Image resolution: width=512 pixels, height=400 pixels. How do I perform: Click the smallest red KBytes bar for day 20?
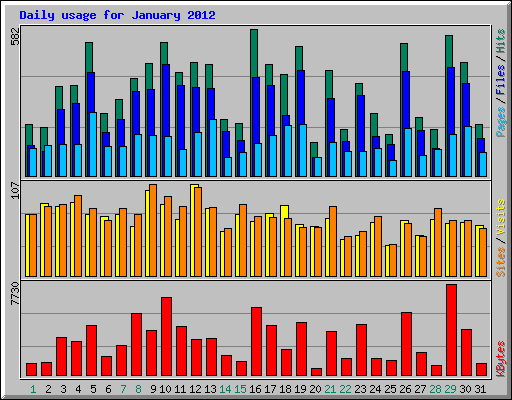point(316,372)
